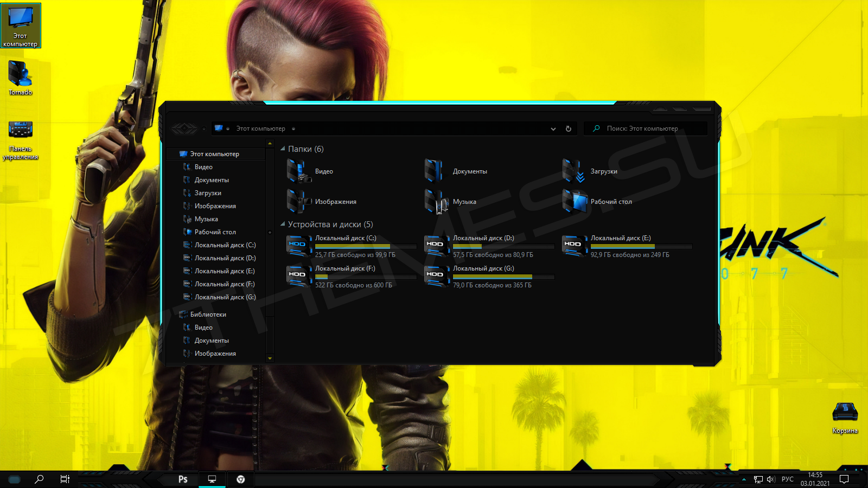Select the Локальный диск (C:) HDD icon
This screenshot has height=488, width=868.
click(299, 246)
